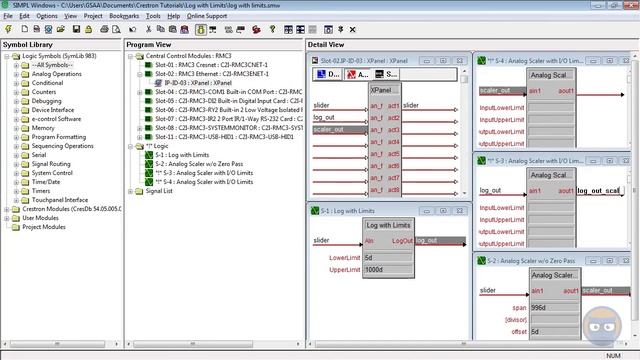Open the Options menu
640x360 pixels.
pyautogui.click(x=47, y=16)
